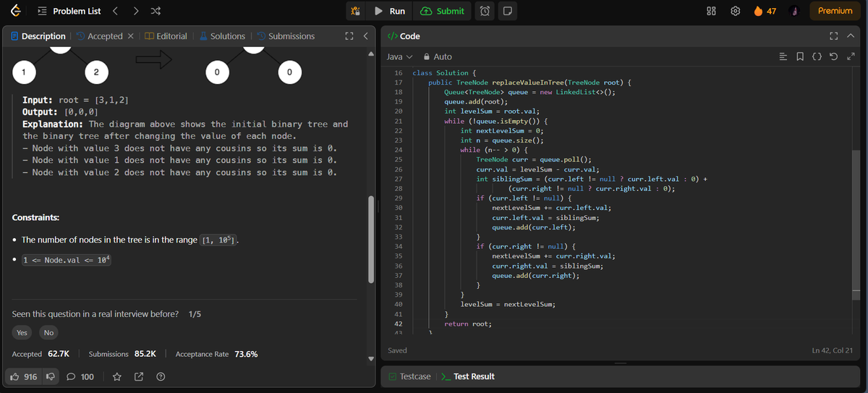
Task: Open the 100 comments discussion
Action: tap(80, 376)
